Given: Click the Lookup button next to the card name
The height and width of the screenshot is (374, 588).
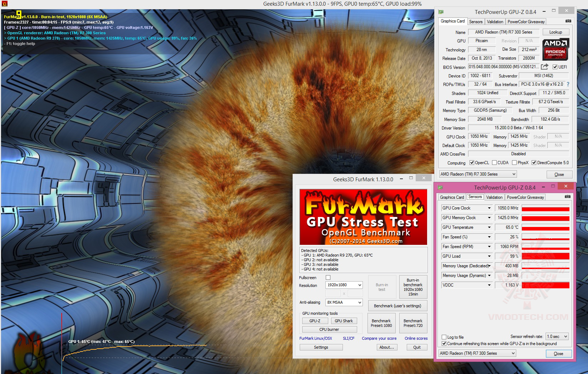Looking at the screenshot, I should pos(556,32).
